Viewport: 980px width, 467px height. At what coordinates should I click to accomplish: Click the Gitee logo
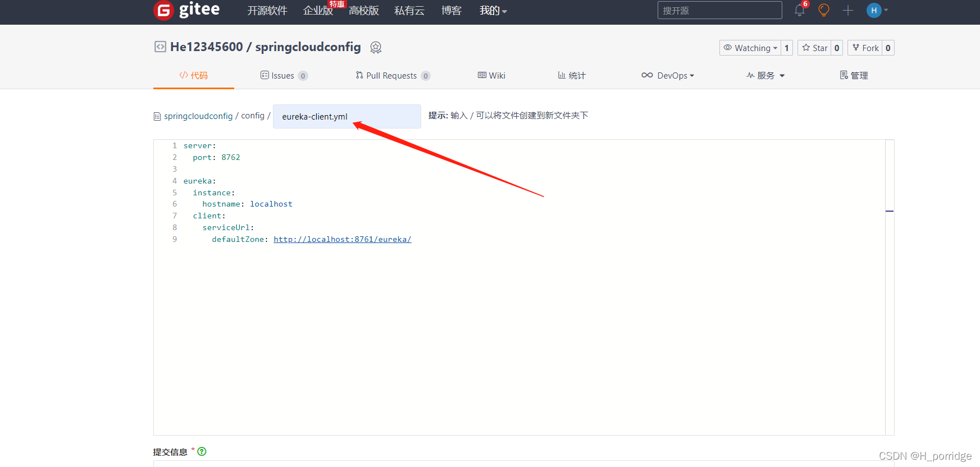pyautogui.click(x=186, y=10)
